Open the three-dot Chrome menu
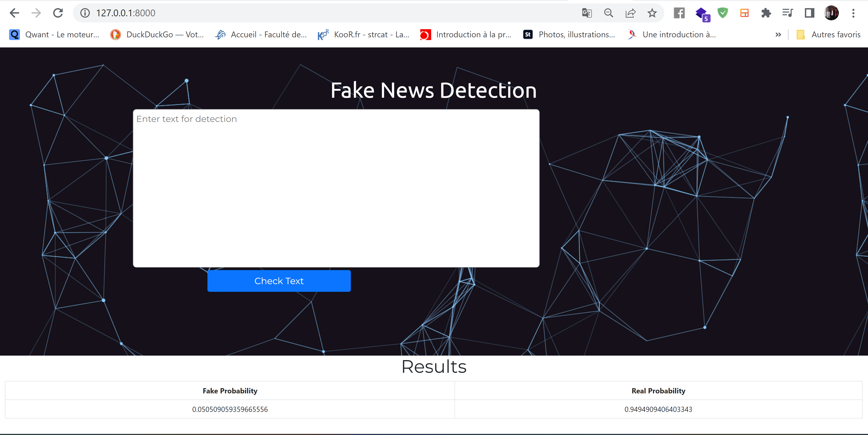Image resolution: width=868 pixels, height=435 pixels. (853, 13)
